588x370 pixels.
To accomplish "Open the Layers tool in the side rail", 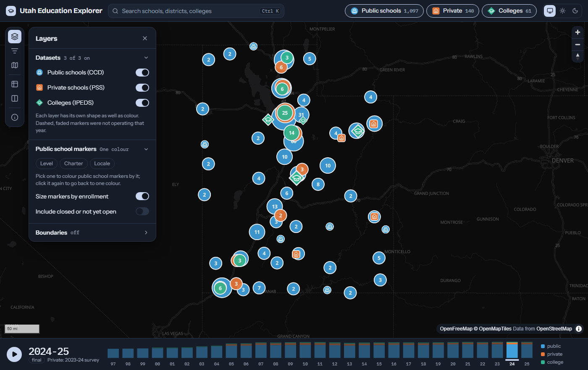I will pyautogui.click(x=15, y=37).
